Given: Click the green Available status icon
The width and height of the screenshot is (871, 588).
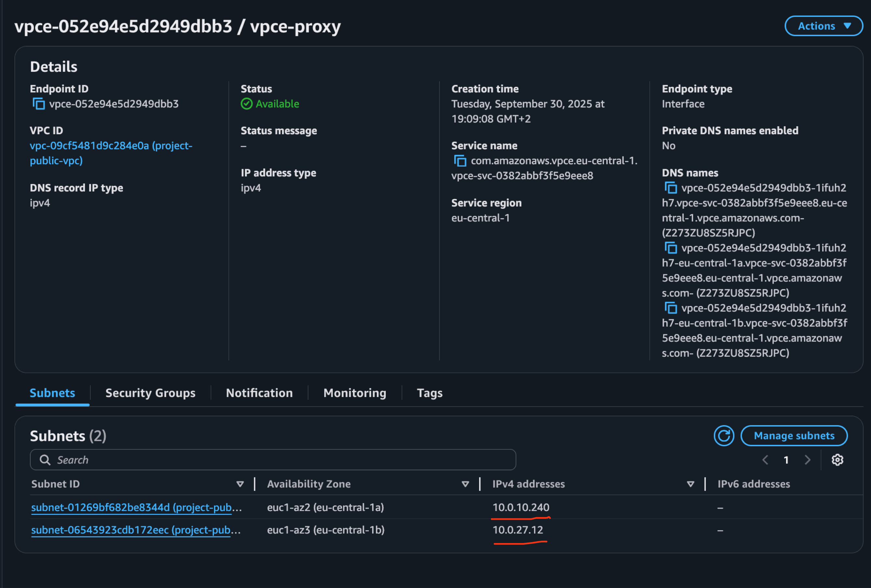Looking at the screenshot, I should (x=247, y=104).
